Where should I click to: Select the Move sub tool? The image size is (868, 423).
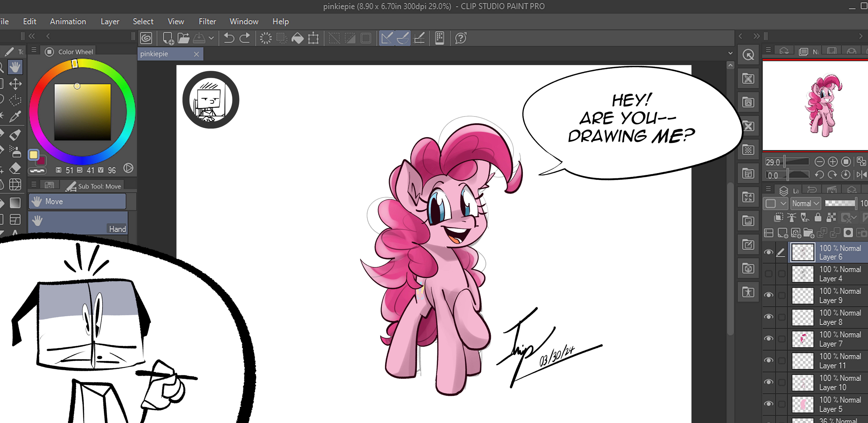77,201
